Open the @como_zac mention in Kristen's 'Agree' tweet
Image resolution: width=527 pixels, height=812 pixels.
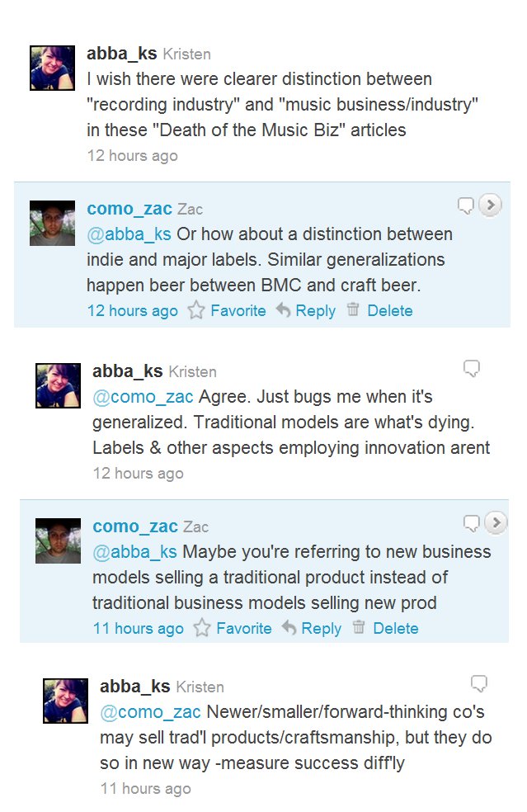coord(143,397)
